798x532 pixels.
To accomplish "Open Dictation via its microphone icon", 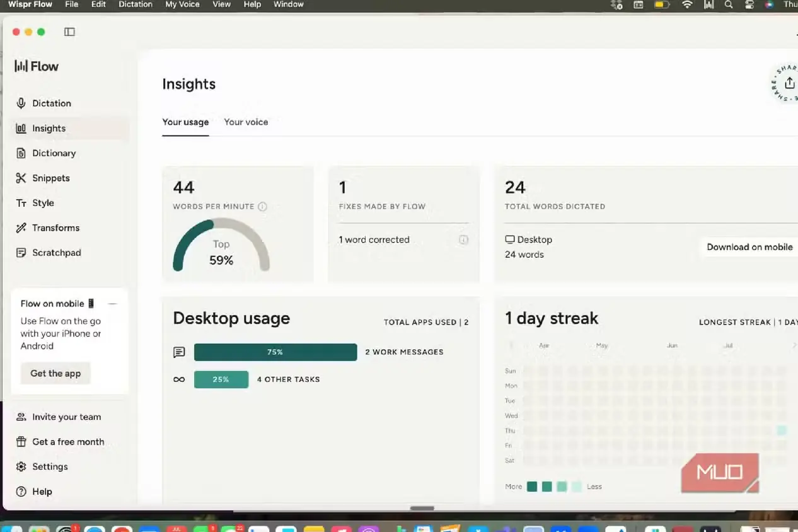I will point(21,103).
